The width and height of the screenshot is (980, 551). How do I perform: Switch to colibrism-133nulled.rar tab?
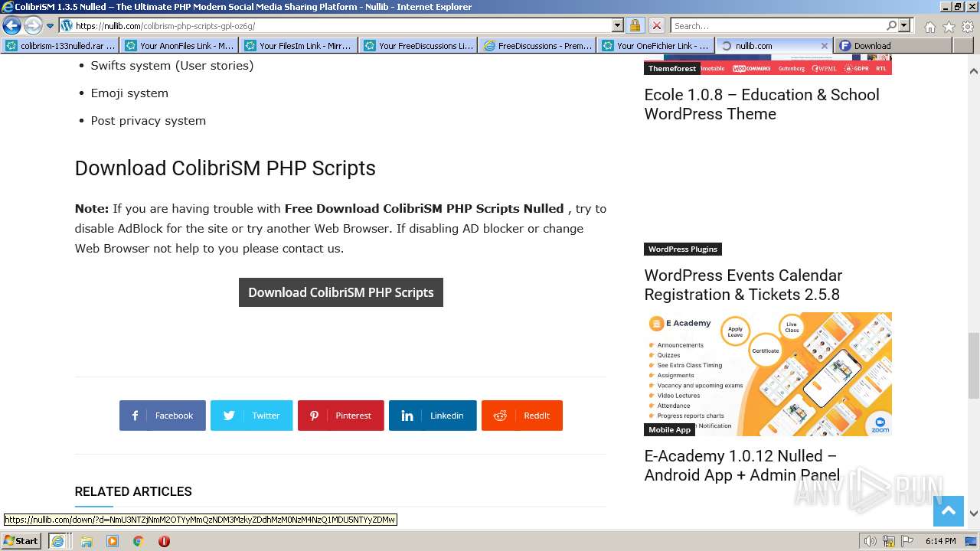click(x=60, y=46)
